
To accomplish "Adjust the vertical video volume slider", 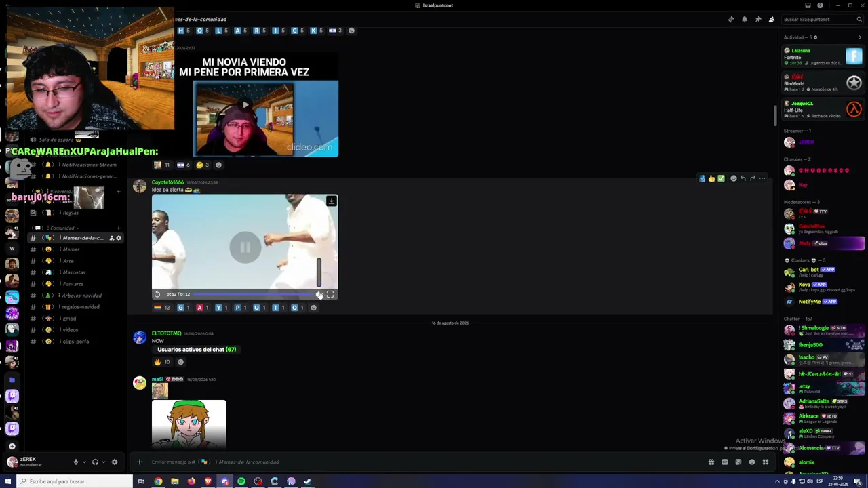I will tap(319, 272).
